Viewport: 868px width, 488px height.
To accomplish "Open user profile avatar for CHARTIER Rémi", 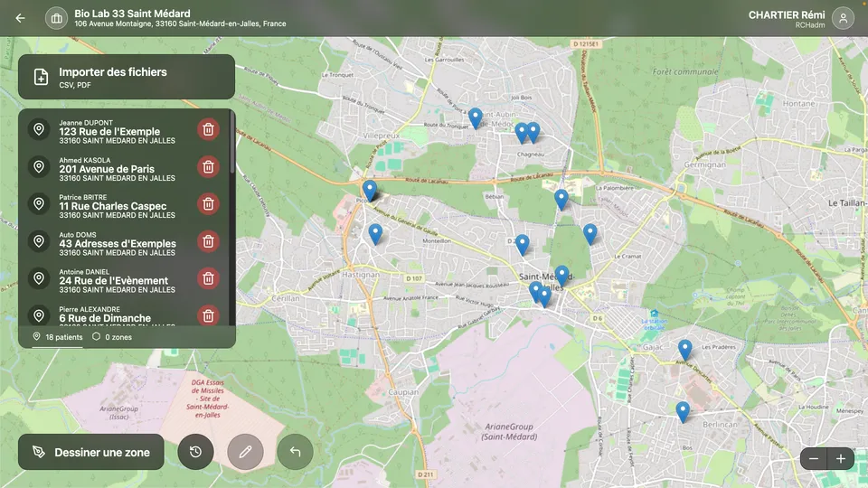I will tap(843, 18).
